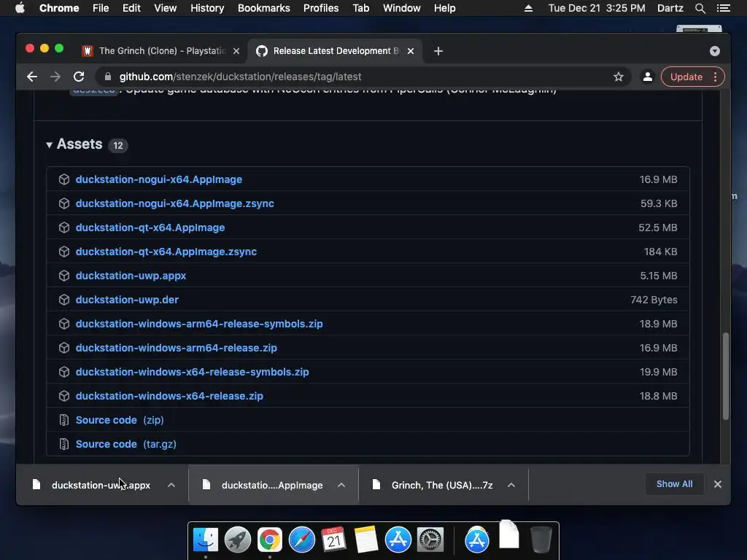
Task: Open the Chrome three-dot menu
Action: (715, 77)
